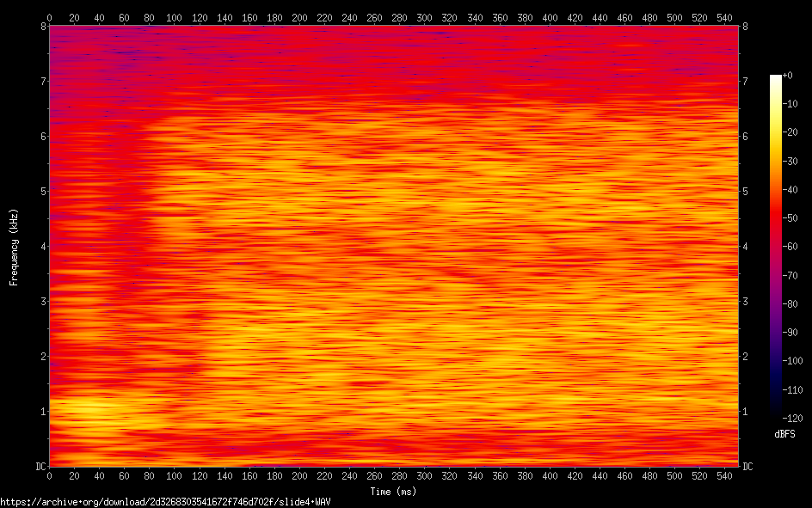Select the white top of the color bar
Screen dimensions: 812x508
pos(776,79)
